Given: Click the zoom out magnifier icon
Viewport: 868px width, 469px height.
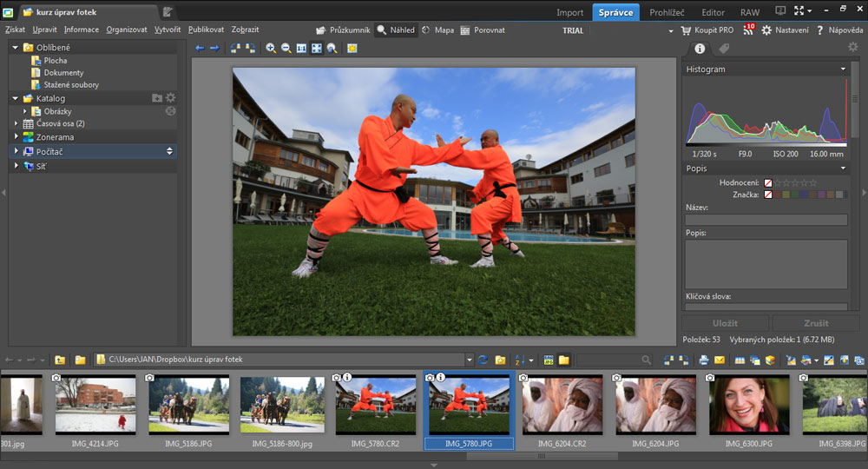Looking at the screenshot, I should click(286, 49).
